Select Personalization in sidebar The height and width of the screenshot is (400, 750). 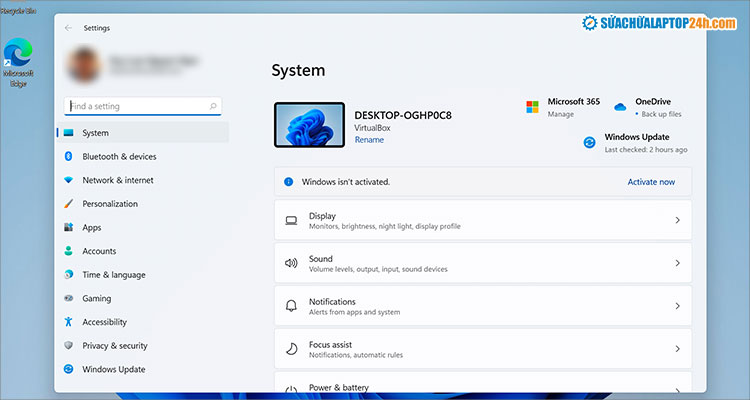pos(143,204)
